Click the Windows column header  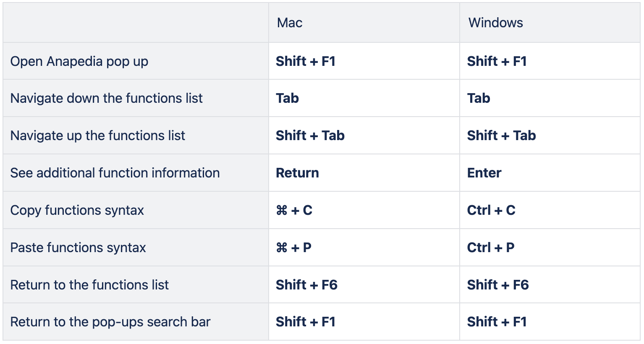[550, 23]
